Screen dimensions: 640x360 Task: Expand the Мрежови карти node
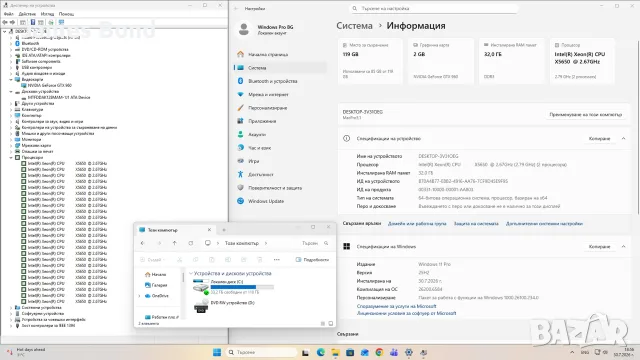coord(11,146)
